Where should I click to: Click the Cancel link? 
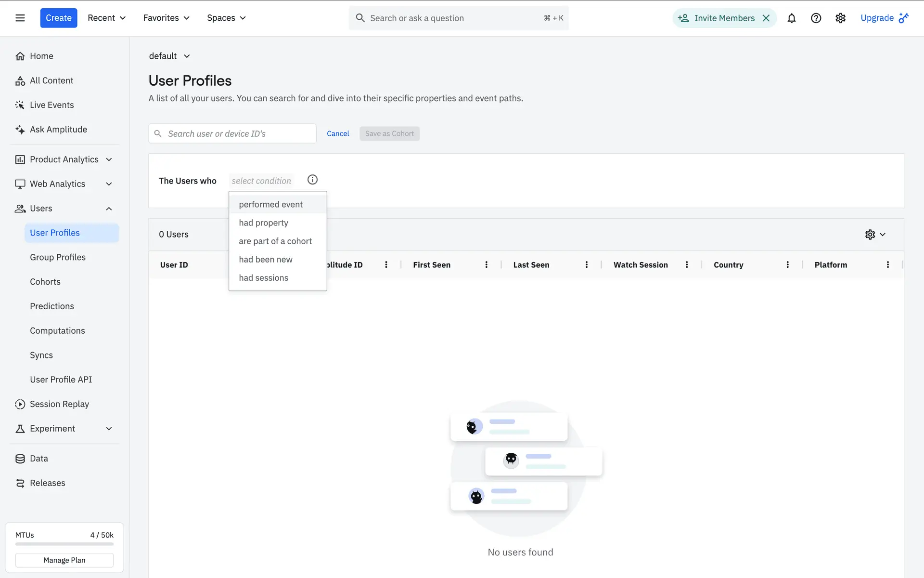tap(338, 133)
